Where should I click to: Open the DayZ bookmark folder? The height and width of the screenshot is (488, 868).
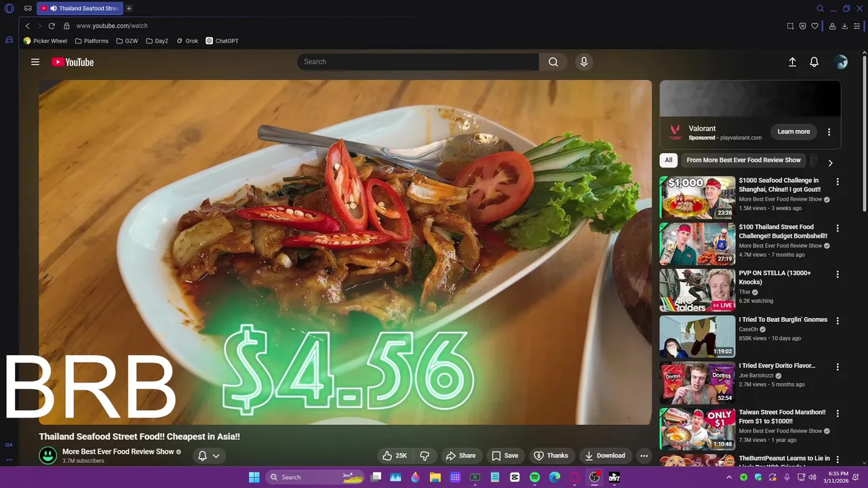pyautogui.click(x=157, y=41)
